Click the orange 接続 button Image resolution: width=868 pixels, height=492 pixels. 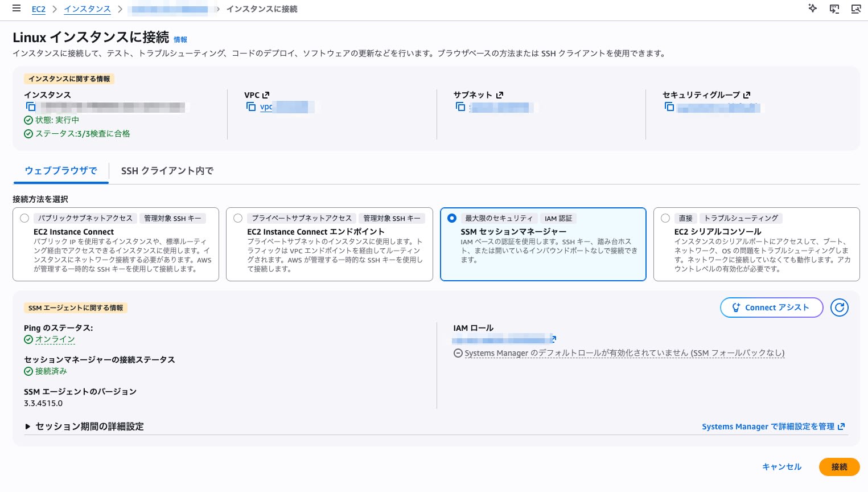(x=839, y=467)
